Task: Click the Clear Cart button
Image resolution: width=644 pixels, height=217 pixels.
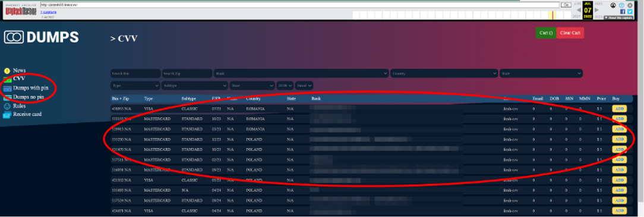Action: click(570, 33)
